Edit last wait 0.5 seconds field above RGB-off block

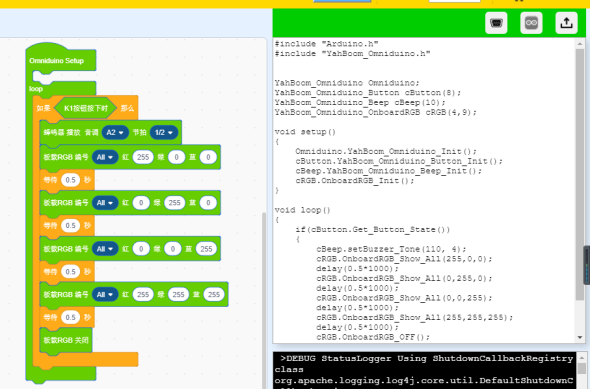(x=70, y=317)
